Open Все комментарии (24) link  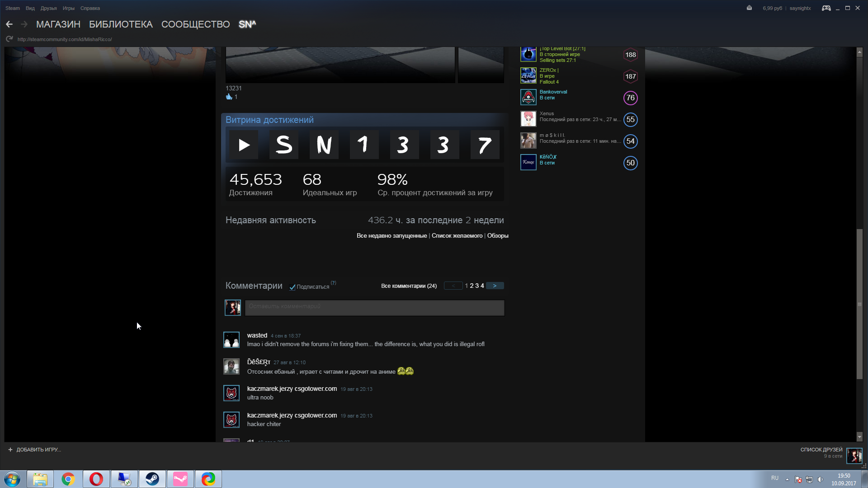pos(409,286)
